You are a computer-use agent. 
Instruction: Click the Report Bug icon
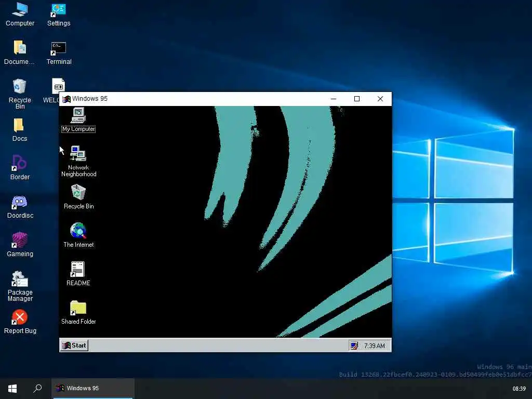point(20,322)
